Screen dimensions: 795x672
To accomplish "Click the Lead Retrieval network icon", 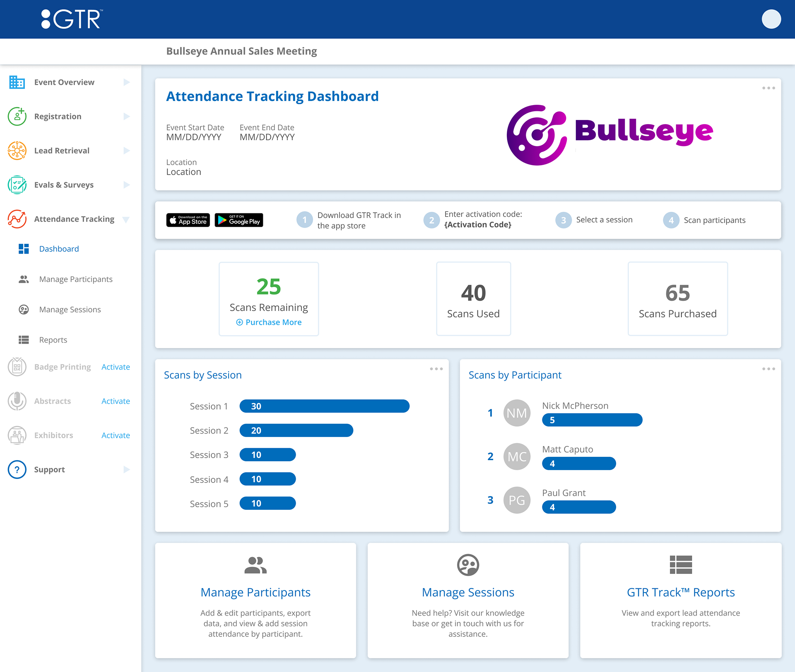I will (x=17, y=151).
